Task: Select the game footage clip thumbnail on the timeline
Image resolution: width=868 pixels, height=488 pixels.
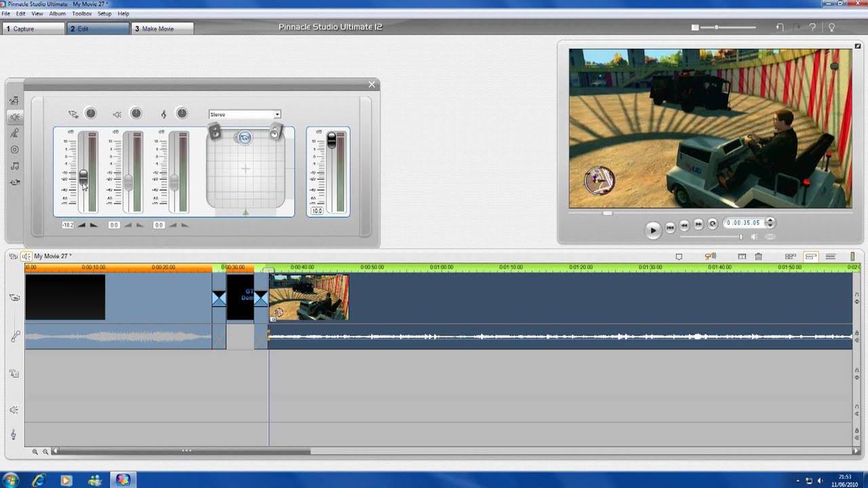Action: pos(309,297)
